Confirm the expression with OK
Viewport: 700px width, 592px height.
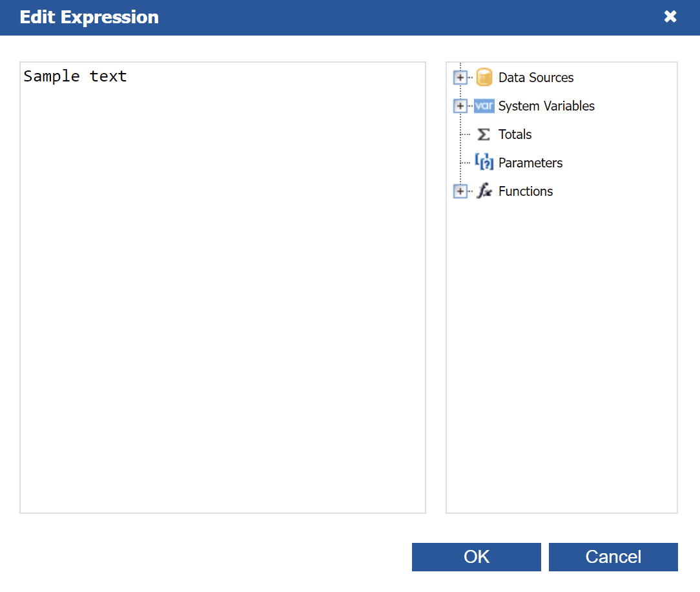[x=477, y=557]
